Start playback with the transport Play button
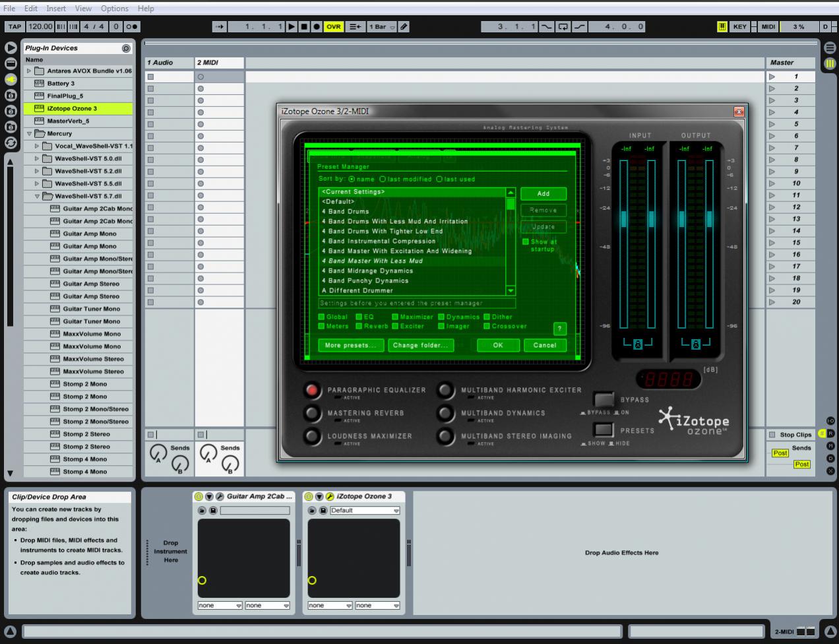 coord(292,26)
